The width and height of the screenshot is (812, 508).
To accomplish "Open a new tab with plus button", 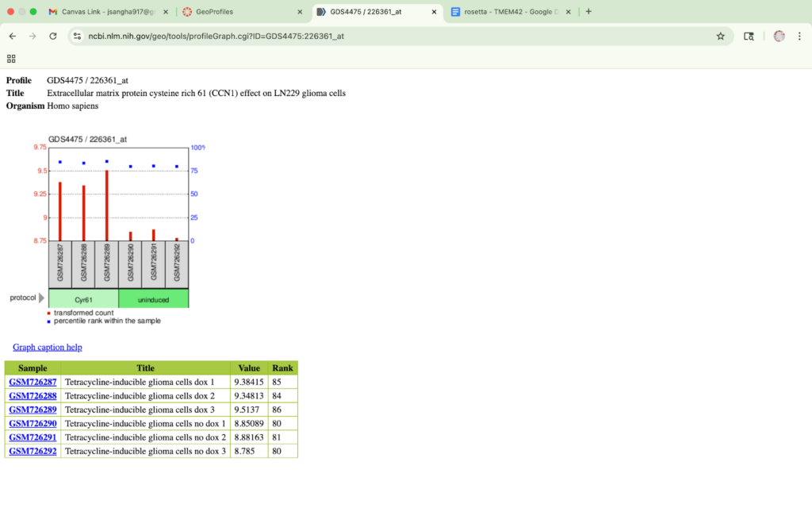I will pos(588,11).
